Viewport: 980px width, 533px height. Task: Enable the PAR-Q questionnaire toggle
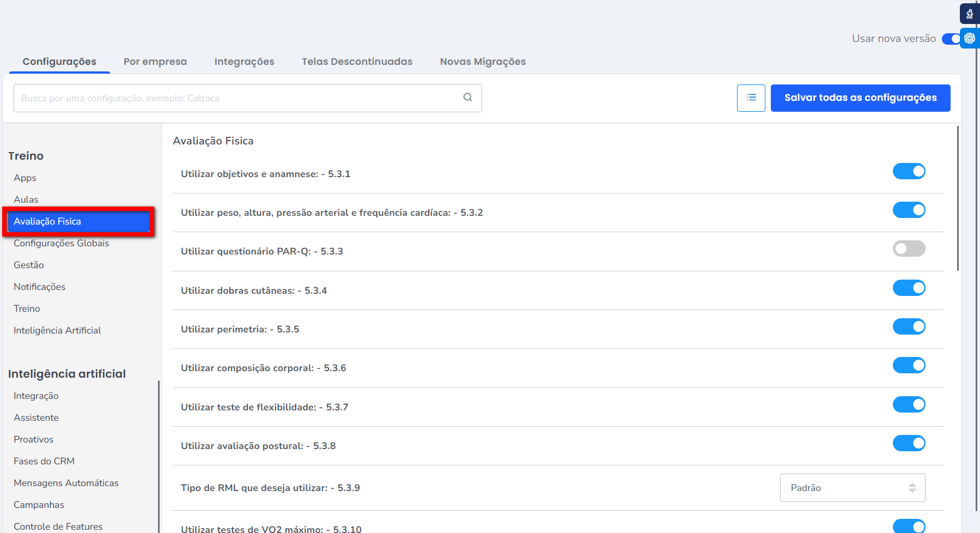(x=909, y=249)
